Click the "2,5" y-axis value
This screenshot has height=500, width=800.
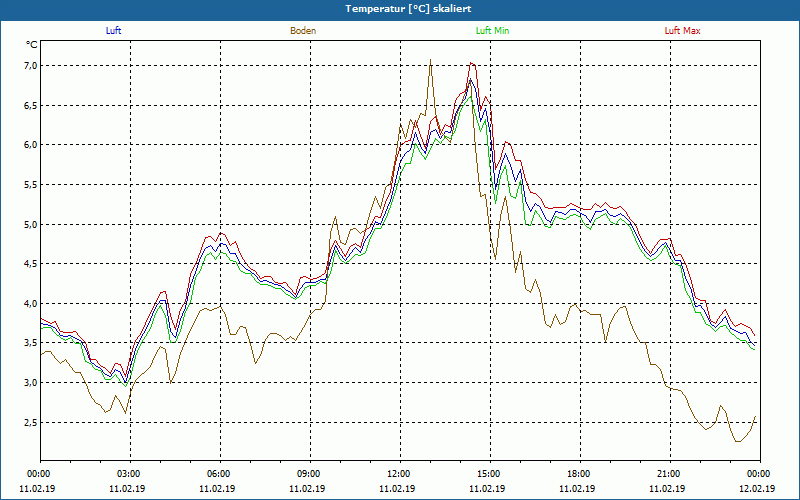pos(31,422)
